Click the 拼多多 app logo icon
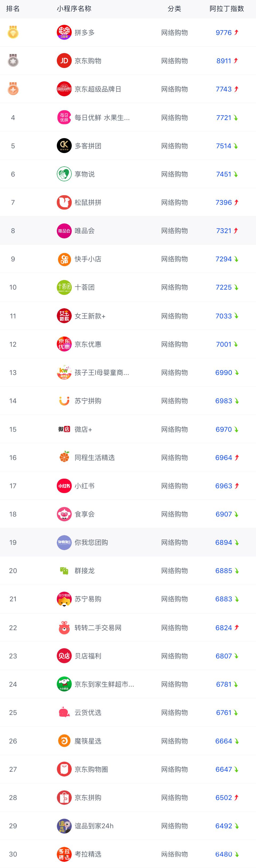Viewport: 256px width, 868px height. point(64,32)
